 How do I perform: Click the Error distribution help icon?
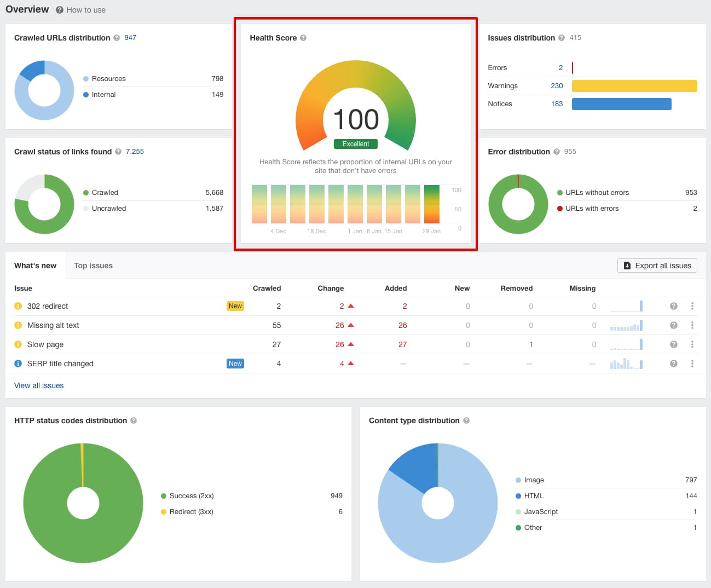tap(556, 152)
